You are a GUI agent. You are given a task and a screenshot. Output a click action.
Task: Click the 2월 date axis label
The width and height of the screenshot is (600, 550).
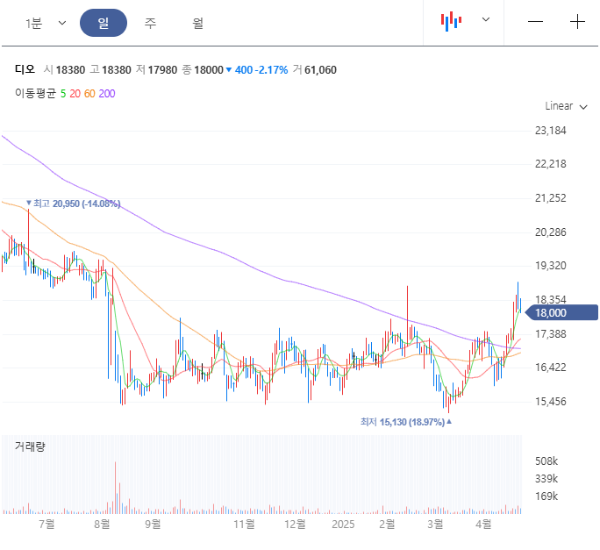386,524
